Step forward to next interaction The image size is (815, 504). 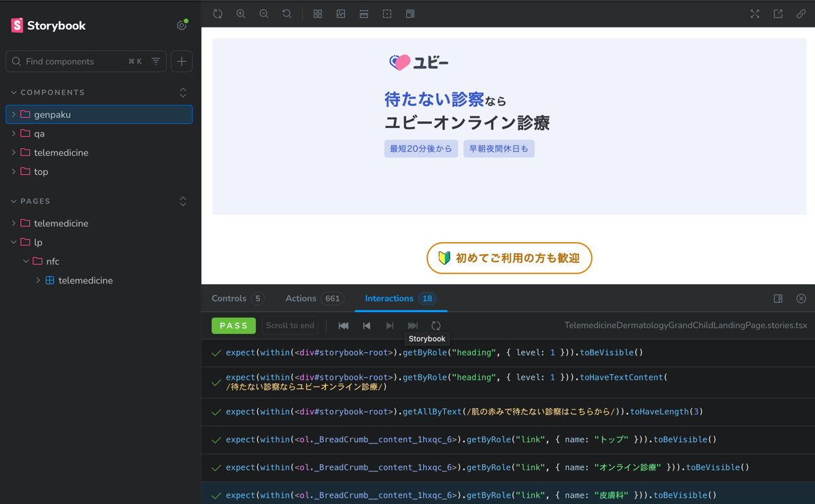coord(389,325)
